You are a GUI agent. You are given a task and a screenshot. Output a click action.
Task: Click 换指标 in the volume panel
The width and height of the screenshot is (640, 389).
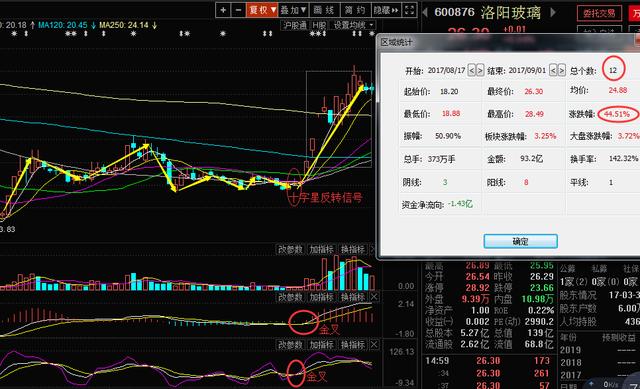pos(353,249)
